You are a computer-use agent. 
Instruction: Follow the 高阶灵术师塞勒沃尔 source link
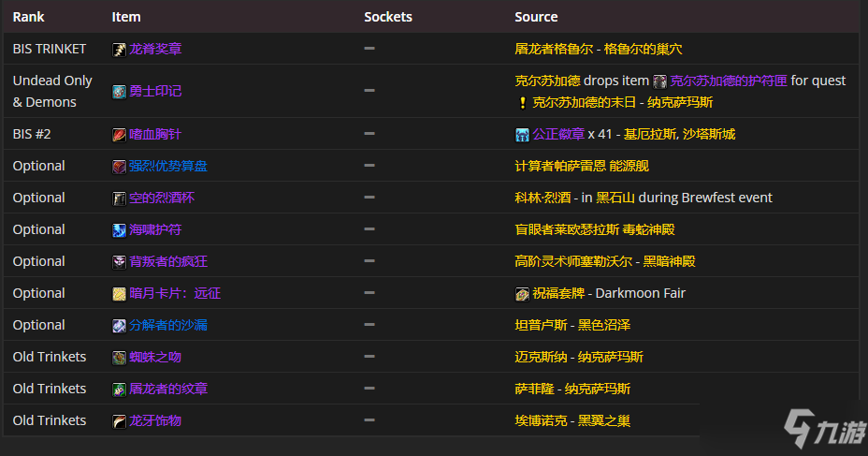(x=573, y=261)
